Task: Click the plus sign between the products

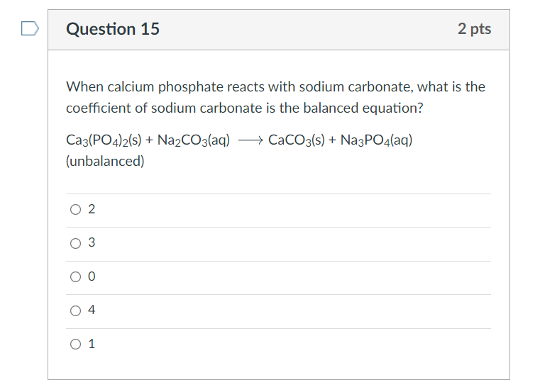Action: point(332,140)
